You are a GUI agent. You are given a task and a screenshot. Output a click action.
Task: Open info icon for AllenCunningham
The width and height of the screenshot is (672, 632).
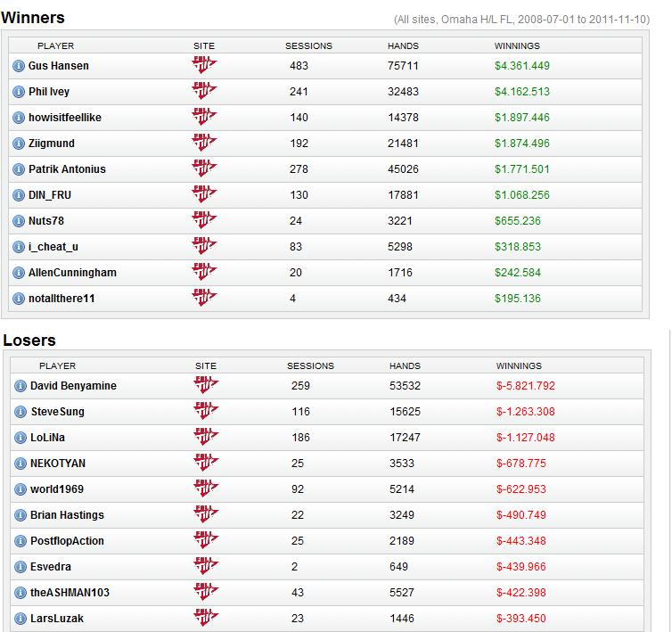(19, 273)
